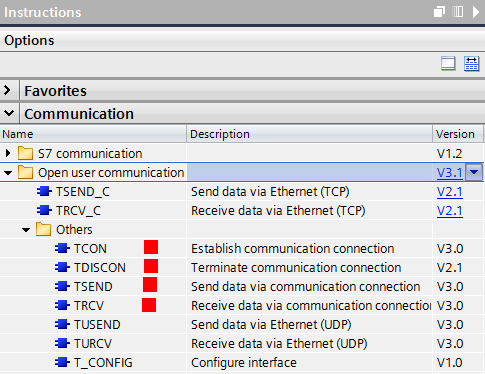Click the TUSEND instruction block icon
The height and width of the screenshot is (374, 485).
pos(62,324)
